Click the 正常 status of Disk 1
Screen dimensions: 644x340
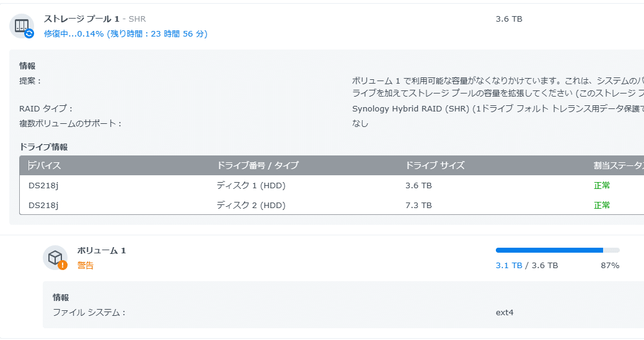602,185
